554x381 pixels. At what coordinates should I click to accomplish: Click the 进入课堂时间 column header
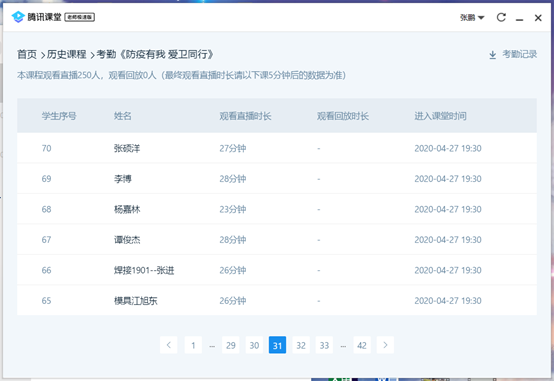coord(440,116)
